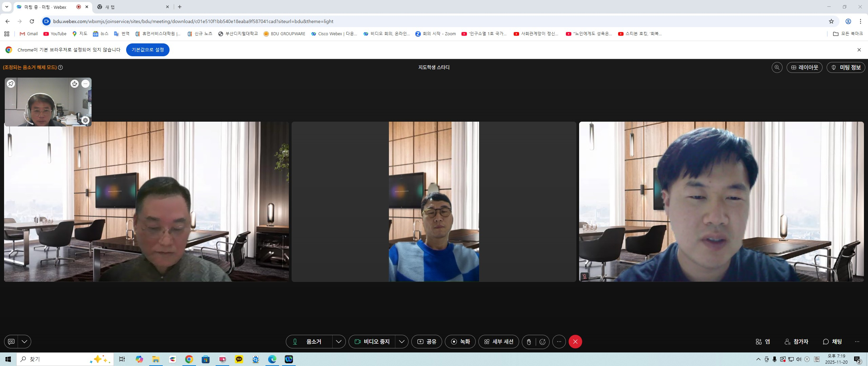Open the zoom magnifier in meeting header

click(x=777, y=67)
